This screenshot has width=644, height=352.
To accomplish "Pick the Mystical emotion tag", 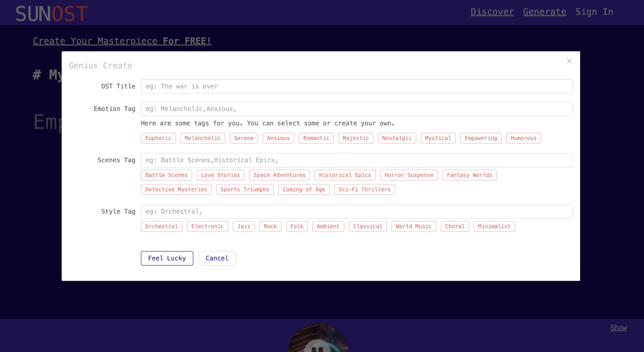I will coord(438,138).
